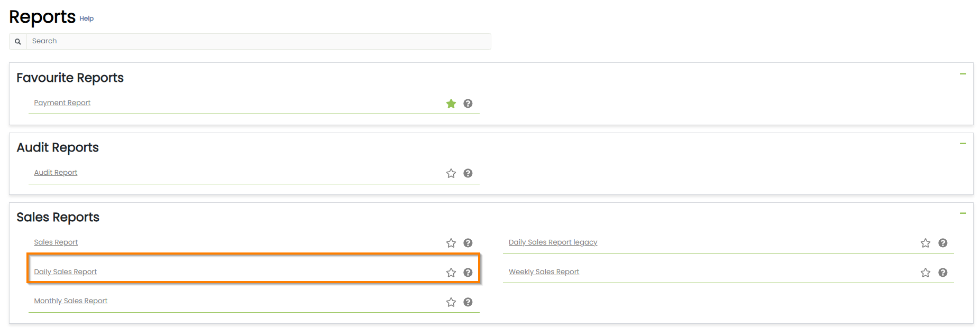
Task: Collapse the Sales Reports section
Action: tap(963, 213)
